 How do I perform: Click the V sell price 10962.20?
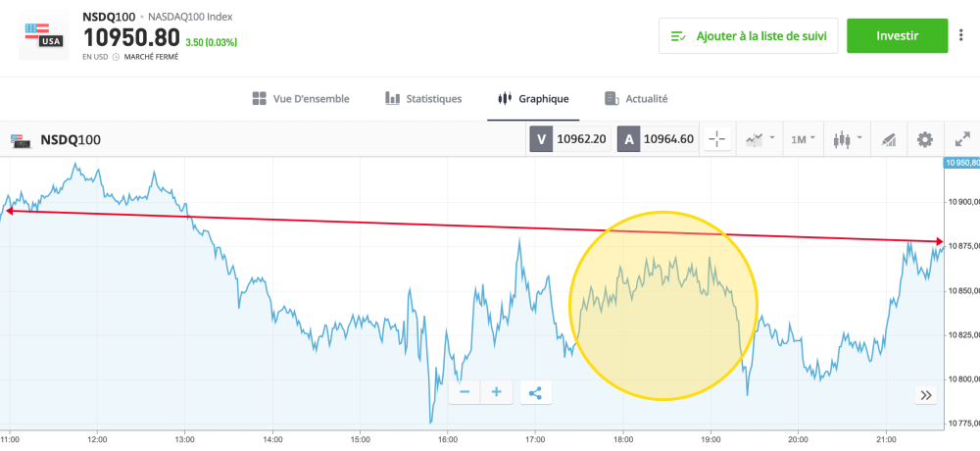[570, 139]
